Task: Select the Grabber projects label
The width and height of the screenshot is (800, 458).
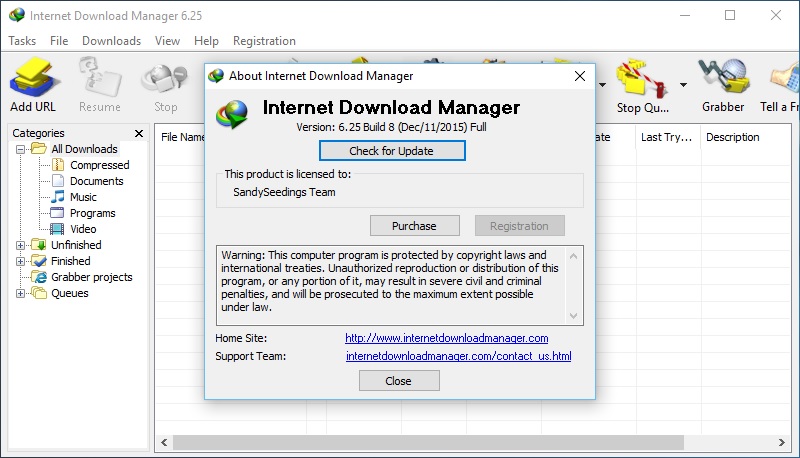Action: click(92, 277)
